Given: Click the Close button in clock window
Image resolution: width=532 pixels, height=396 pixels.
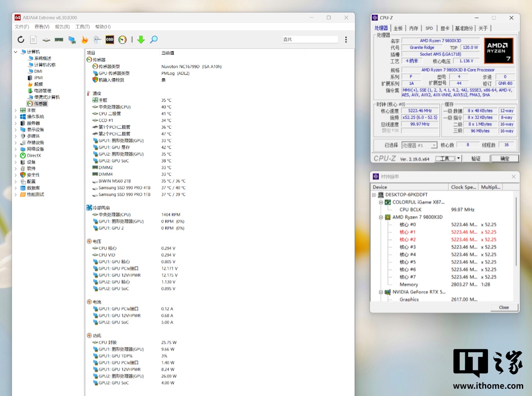Looking at the screenshot, I should click(504, 307).
